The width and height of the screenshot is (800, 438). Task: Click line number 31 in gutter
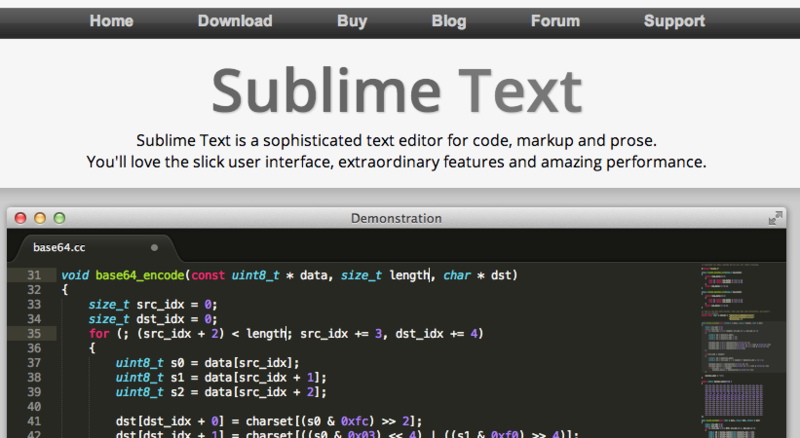pyautogui.click(x=34, y=275)
